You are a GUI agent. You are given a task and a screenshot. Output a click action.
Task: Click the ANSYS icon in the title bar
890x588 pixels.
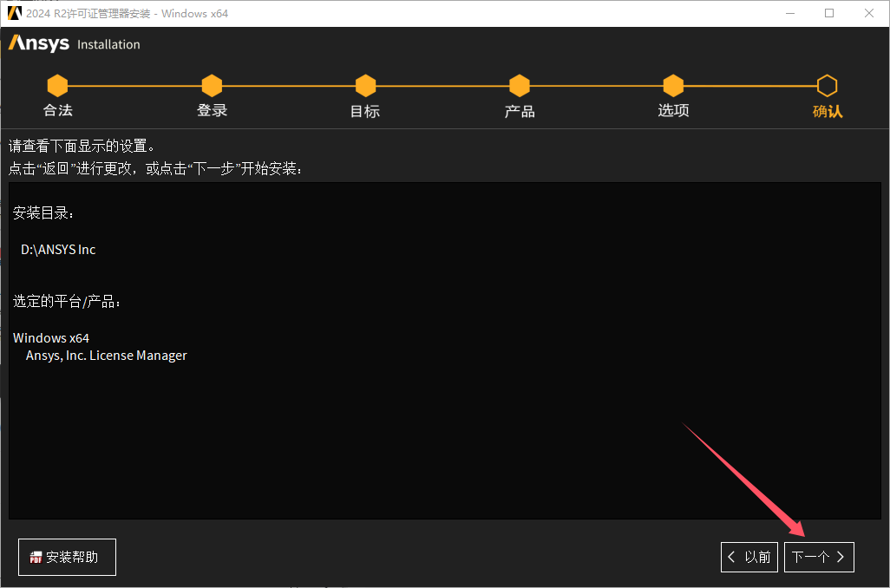pyautogui.click(x=14, y=13)
